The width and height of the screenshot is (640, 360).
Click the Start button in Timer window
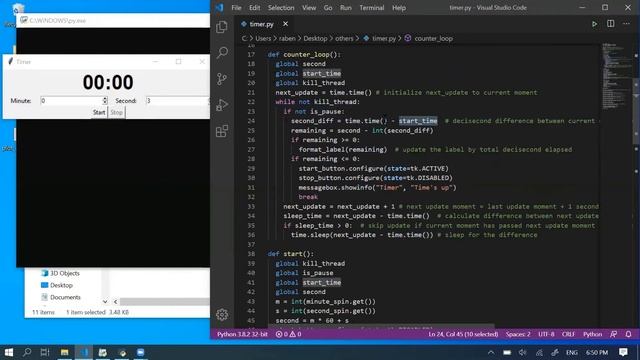(x=99, y=112)
